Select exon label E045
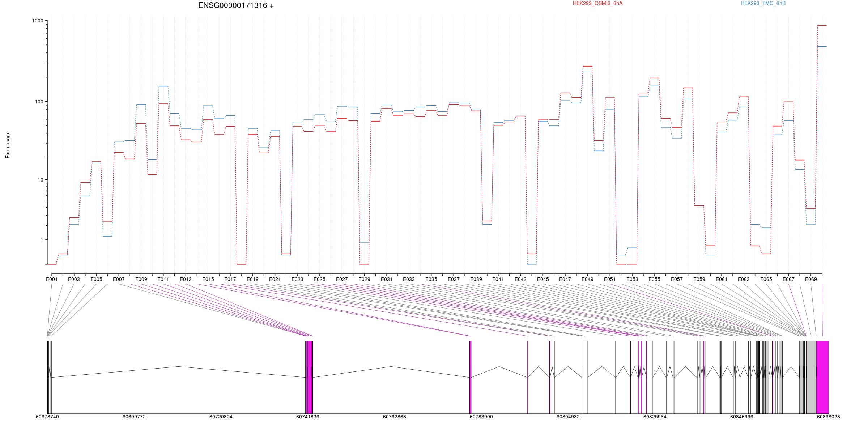Viewport: 868px width, 434px height. coord(543,279)
